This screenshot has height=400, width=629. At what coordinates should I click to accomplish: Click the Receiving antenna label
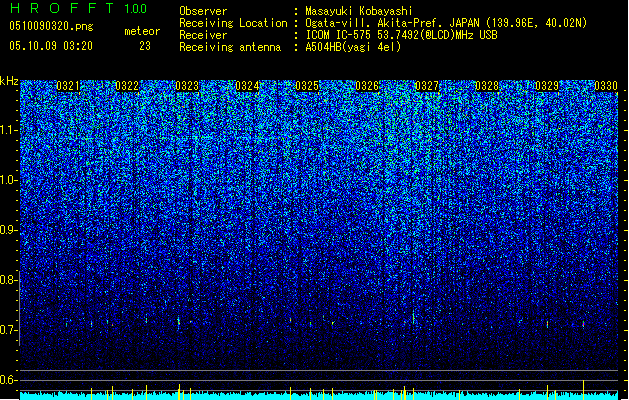tap(230, 47)
